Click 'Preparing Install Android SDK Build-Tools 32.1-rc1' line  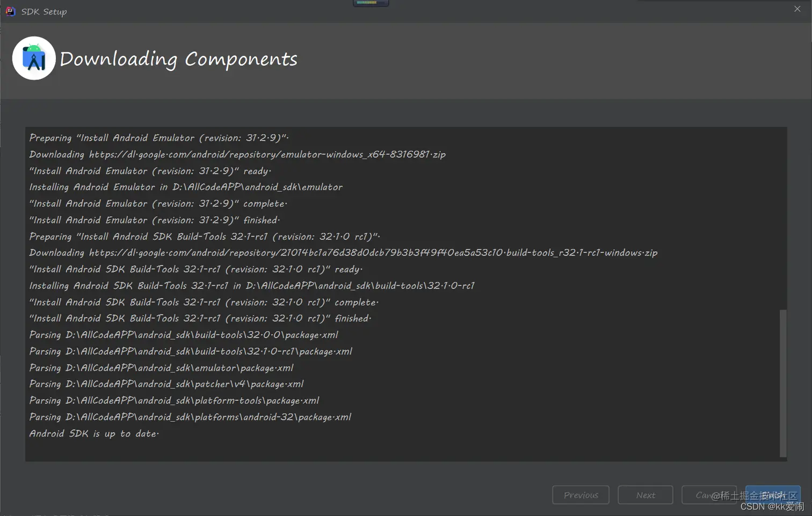pyautogui.click(x=205, y=236)
